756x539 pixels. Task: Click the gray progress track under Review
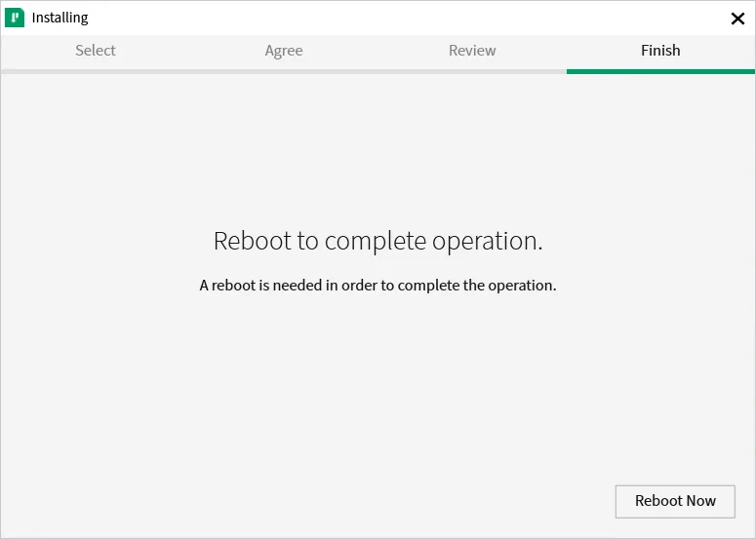coord(472,71)
